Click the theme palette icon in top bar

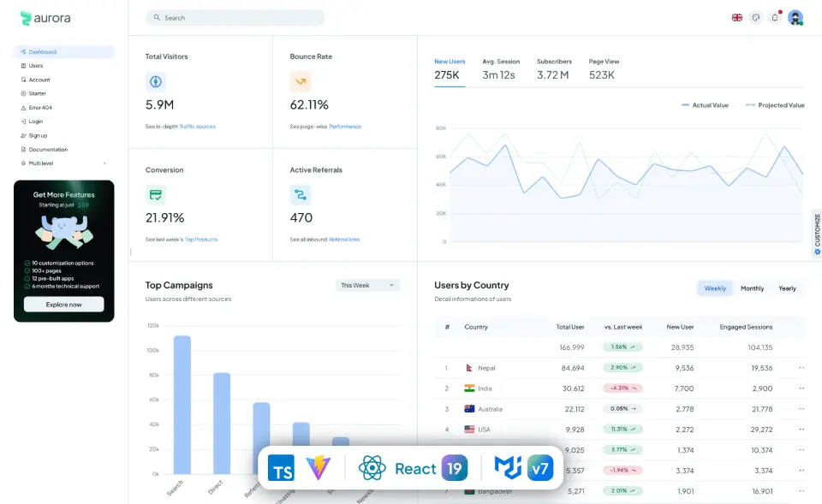[755, 17]
